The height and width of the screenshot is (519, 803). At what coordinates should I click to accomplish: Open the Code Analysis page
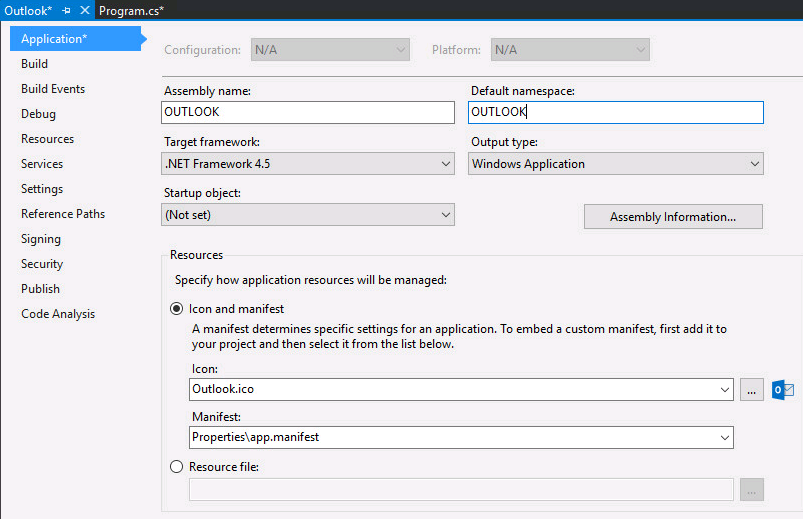click(58, 314)
